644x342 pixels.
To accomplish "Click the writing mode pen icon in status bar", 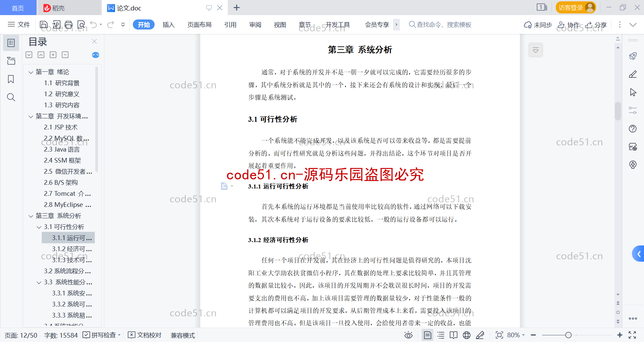I will click(480, 335).
